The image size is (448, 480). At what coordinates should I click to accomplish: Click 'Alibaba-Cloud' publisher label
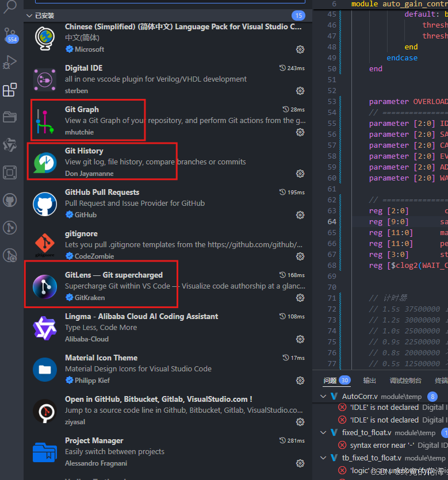pyautogui.click(x=87, y=339)
